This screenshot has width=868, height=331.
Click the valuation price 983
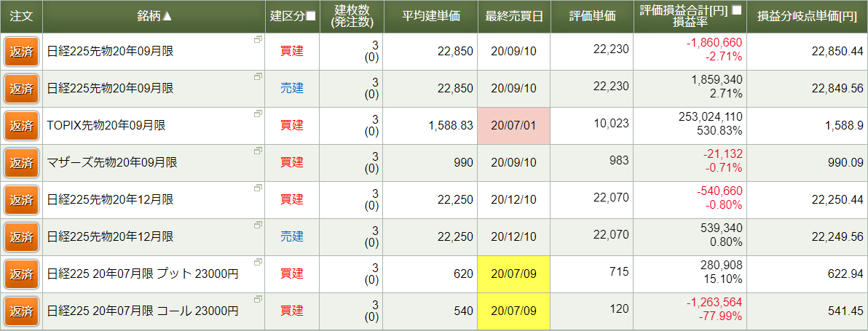(620, 160)
